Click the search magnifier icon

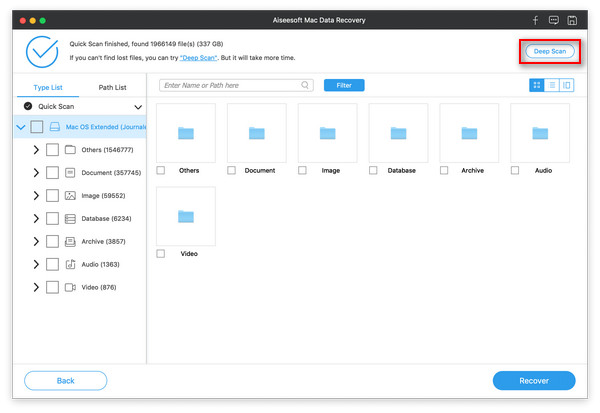(x=305, y=85)
